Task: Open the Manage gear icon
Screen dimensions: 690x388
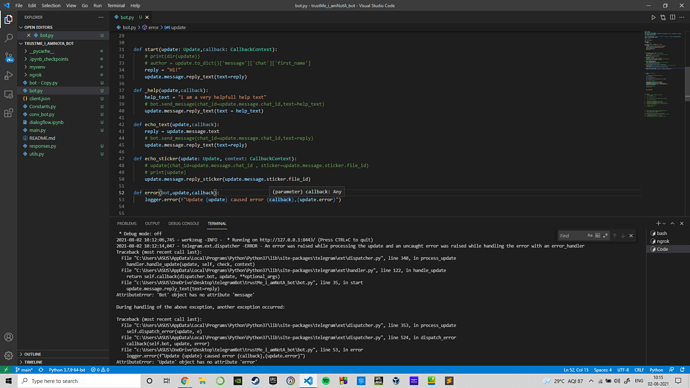Action: 8,355
